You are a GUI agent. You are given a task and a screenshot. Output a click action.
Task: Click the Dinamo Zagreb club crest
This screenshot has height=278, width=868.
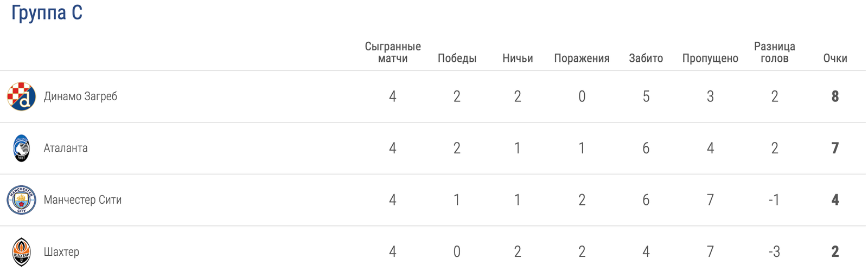21,96
